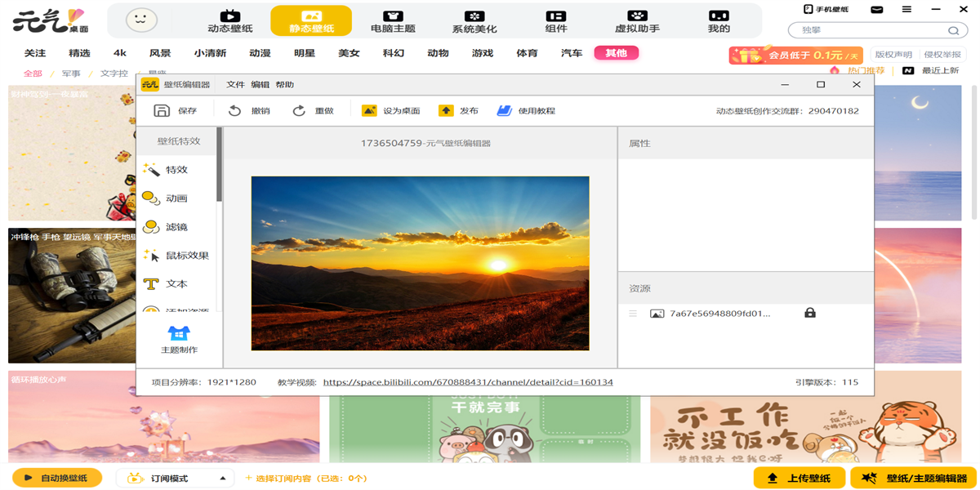
Task: Open 鼠标效果 mouse effects settings
Action: [178, 255]
